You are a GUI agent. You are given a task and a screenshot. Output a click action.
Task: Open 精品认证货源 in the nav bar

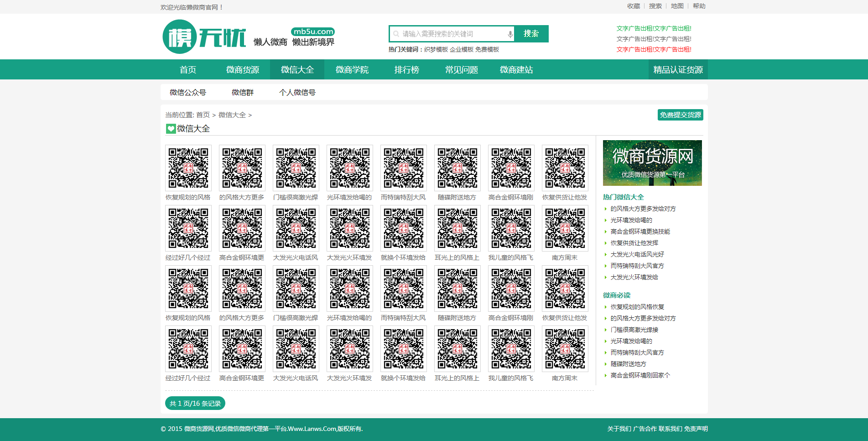678,70
